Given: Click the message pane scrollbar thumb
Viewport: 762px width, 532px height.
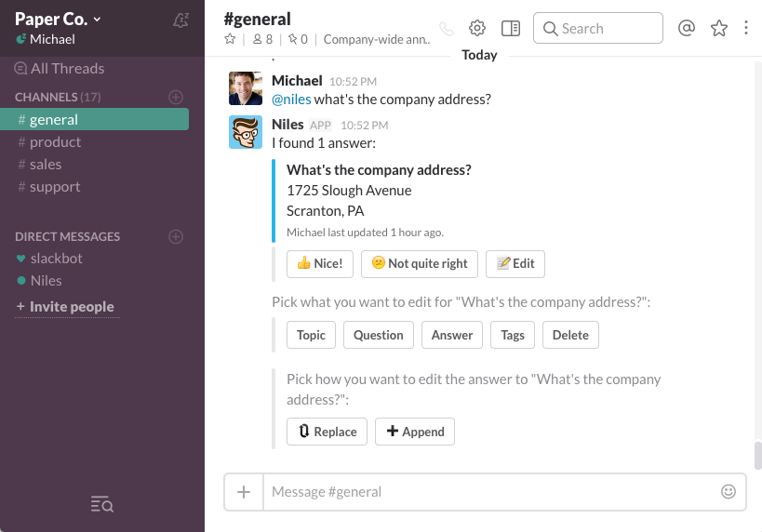Looking at the screenshot, I should pyautogui.click(x=757, y=456).
